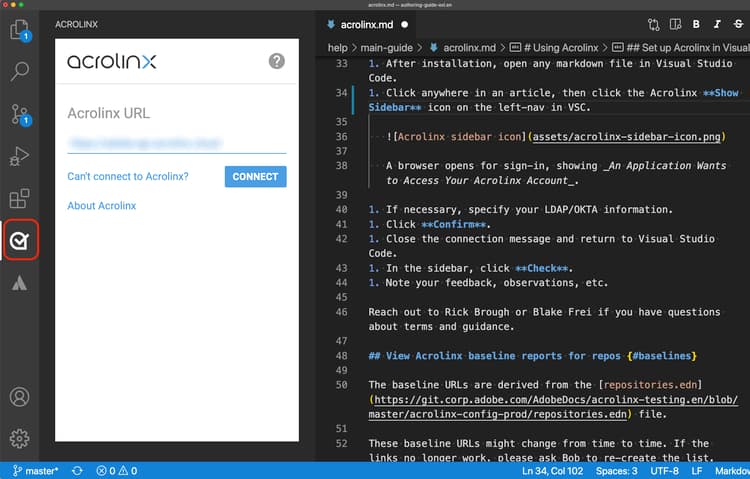Click the CONNECT button
The image size is (750, 479).
[255, 177]
